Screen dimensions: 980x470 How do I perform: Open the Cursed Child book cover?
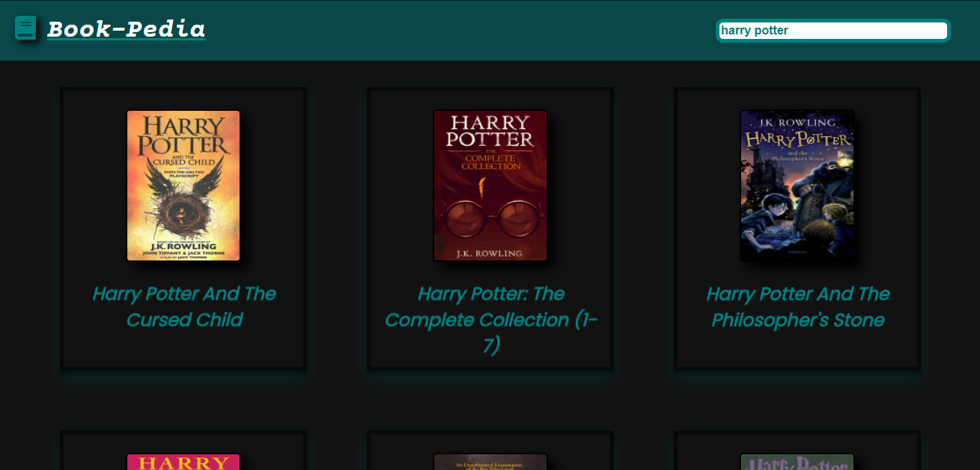[x=183, y=186]
